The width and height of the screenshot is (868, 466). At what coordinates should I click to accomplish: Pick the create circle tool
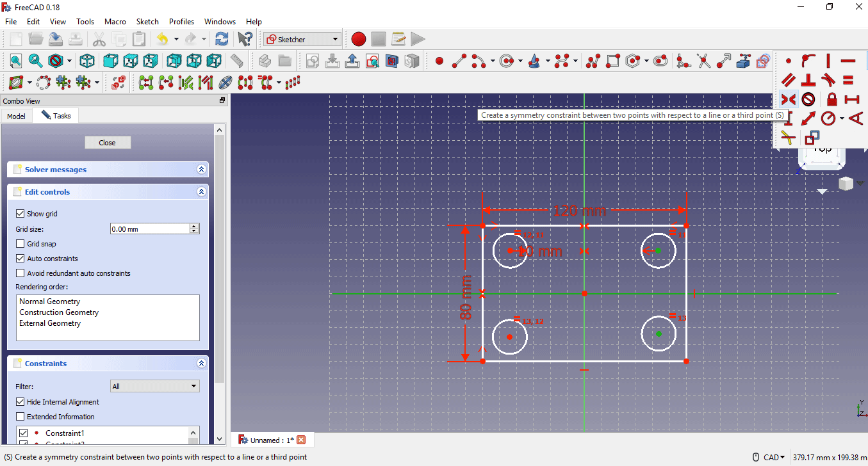(507, 61)
